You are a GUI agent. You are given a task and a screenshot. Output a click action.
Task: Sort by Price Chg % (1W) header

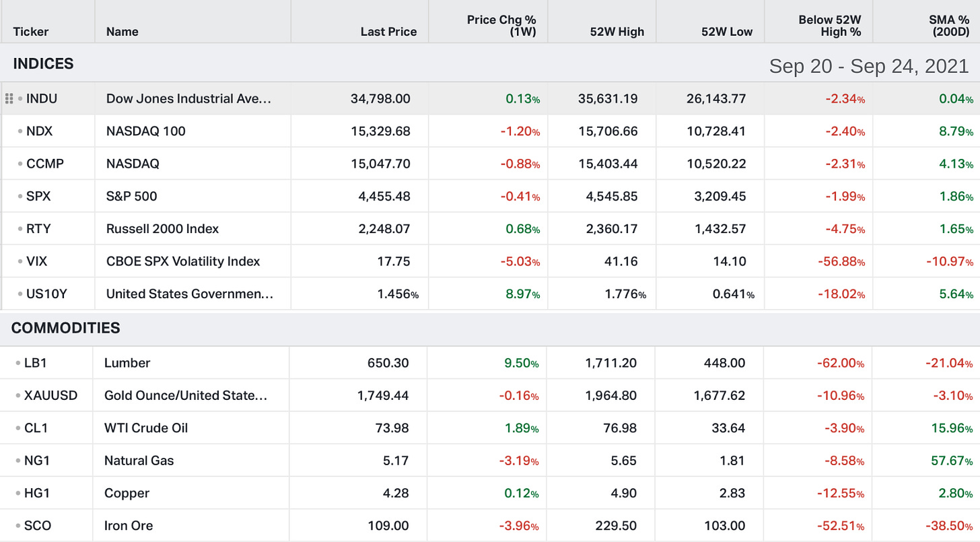point(501,26)
